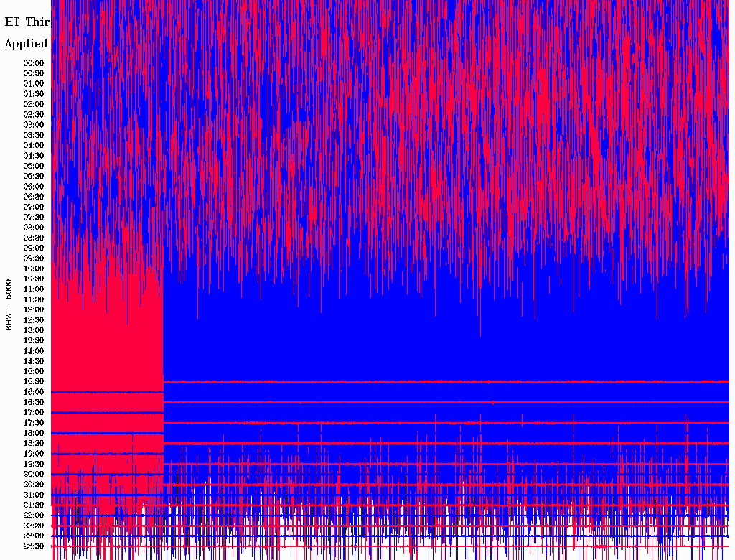Click the 15:30 time label
735x560 pixels.
34,382
